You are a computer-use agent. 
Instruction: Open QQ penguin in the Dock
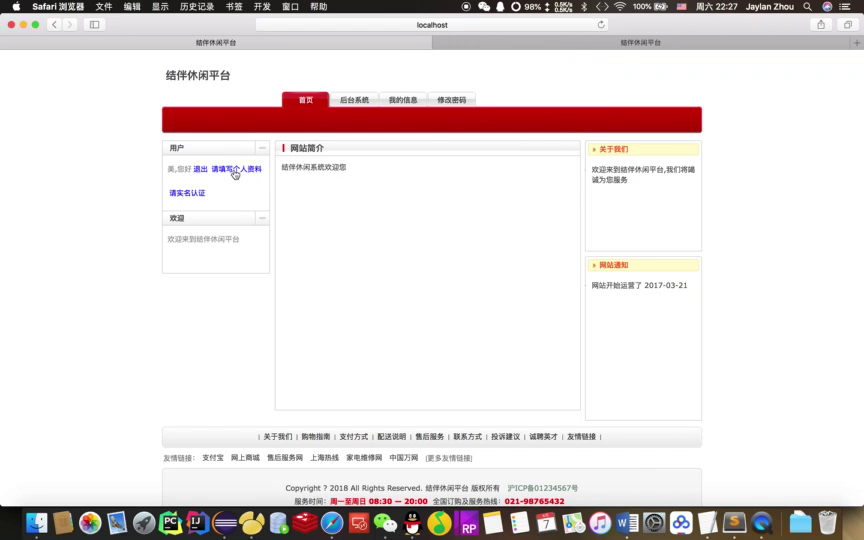[x=412, y=523]
